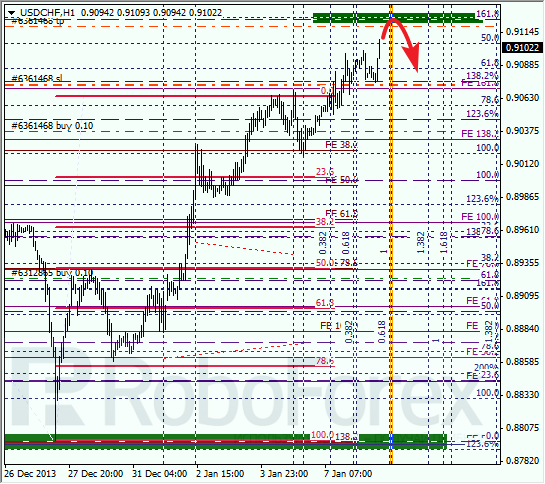Select the upper green target zone rectangle
The image size is (545, 484).
pyautogui.click(x=397, y=18)
